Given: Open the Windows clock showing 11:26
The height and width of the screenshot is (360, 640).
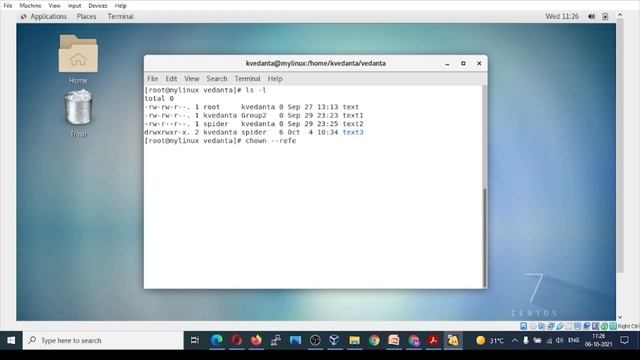Looking at the screenshot, I should coord(598,340).
